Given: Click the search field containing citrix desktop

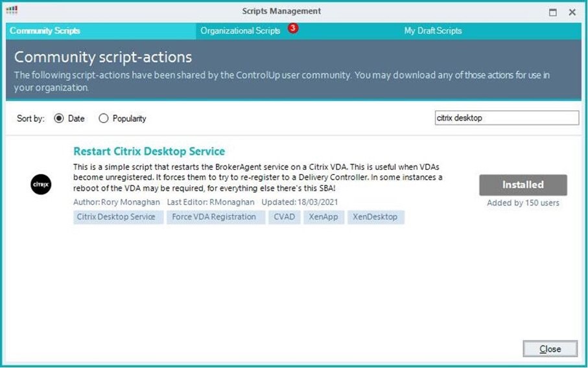Looking at the screenshot, I should 506,118.
